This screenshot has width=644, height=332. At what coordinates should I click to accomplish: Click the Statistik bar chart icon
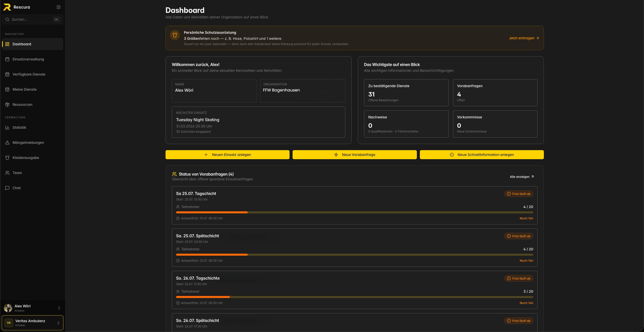[x=7, y=127]
